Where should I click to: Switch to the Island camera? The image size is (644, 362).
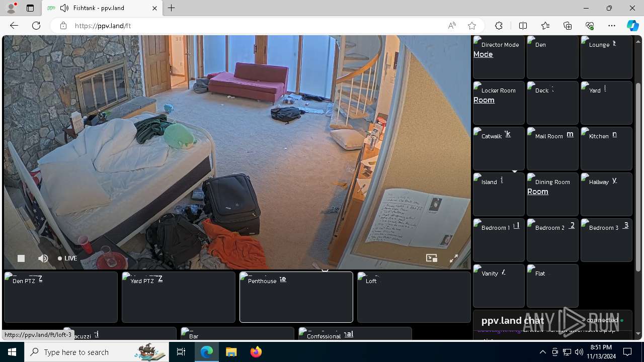[499, 194]
